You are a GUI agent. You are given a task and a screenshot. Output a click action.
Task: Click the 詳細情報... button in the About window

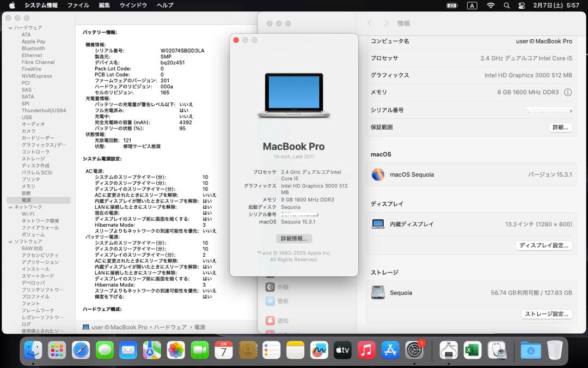tap(295, 239)
